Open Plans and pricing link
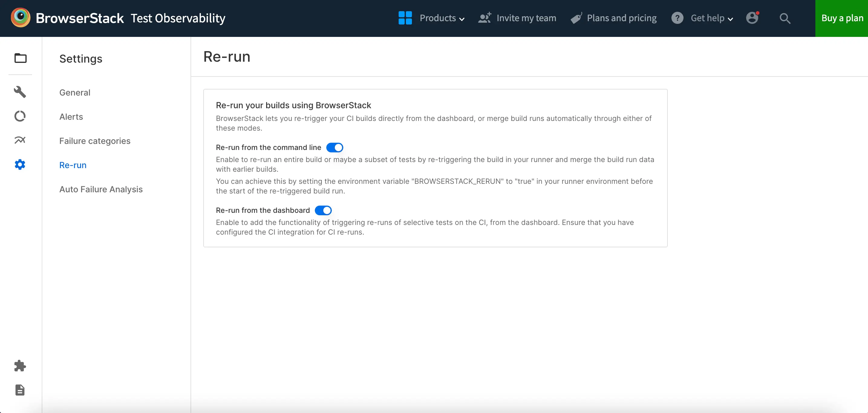868x413 pixels. point(622,18)
